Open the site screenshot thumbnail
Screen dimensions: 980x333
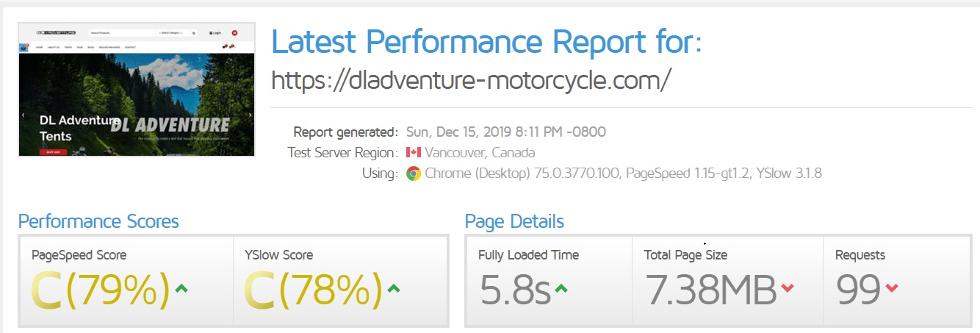137,89
